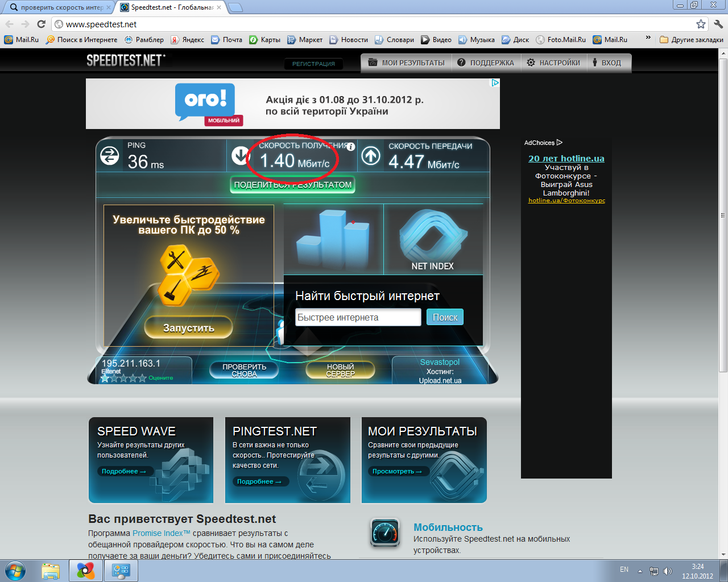The height and width of the screenshot is (582, 728).
Task: Click the EN language indicator
Action: tap(624, 569)
